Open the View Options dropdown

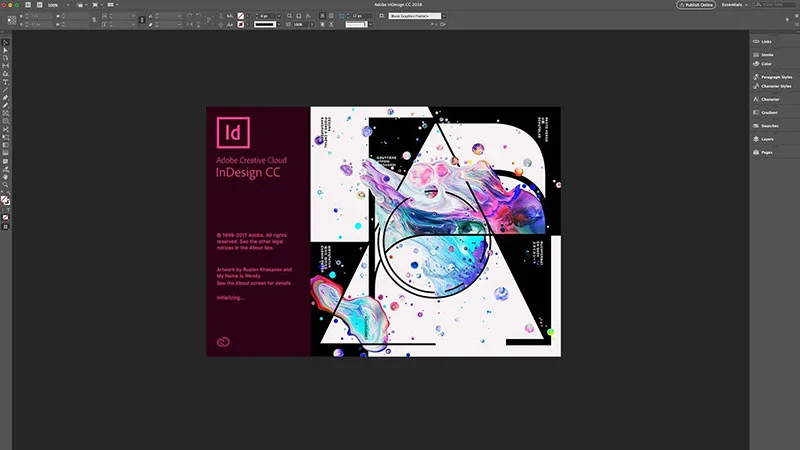82,5
